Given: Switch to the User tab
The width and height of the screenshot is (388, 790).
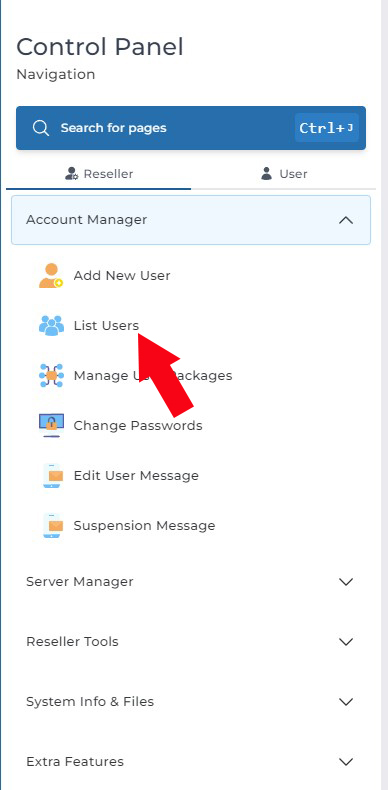Looking at the screenshot, I should pos(284,174).
